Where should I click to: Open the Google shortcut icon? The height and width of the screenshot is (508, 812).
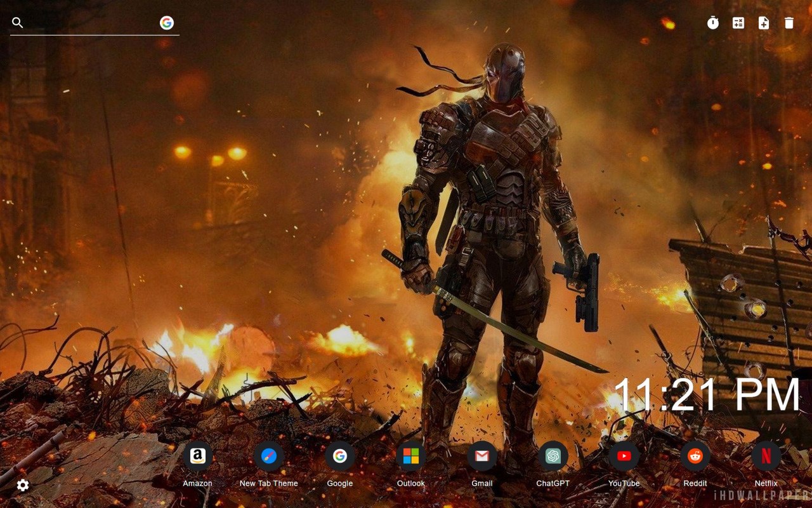coord(340,456)
